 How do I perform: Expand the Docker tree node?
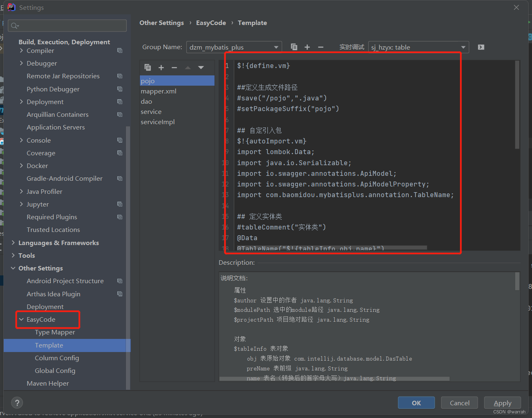[21, 166]
